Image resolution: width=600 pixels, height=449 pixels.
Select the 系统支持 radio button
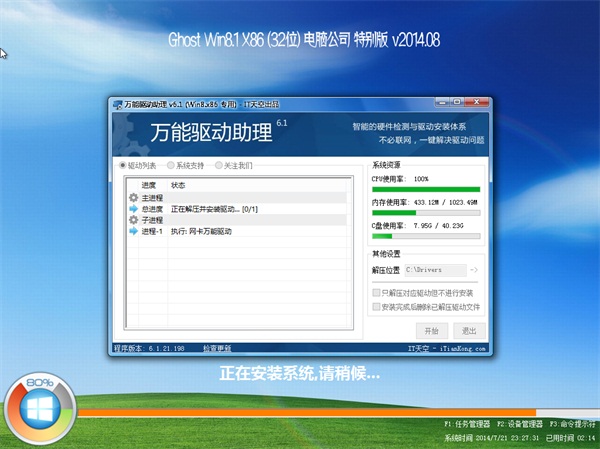pyautogui.click(x=171, y=165)
